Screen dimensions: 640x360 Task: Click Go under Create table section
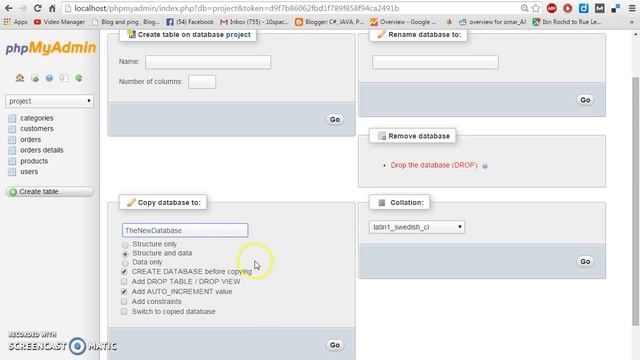[335, 119]
